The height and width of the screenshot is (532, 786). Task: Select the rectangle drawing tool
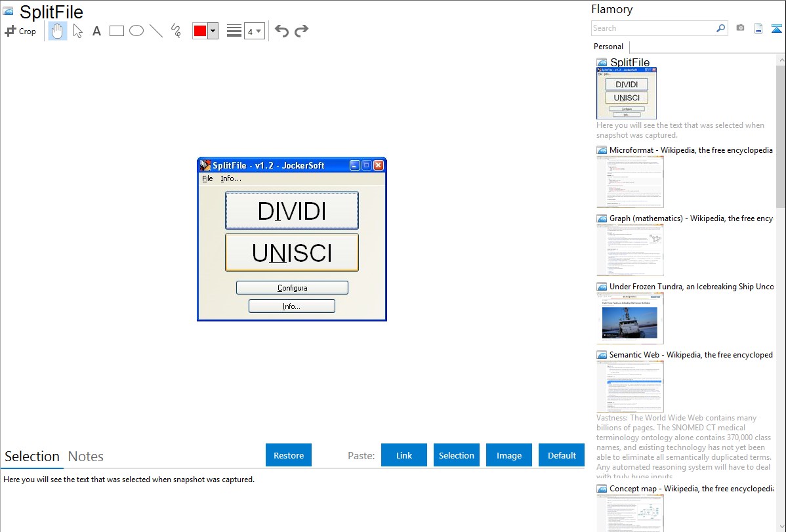click(x=117, y=31)
